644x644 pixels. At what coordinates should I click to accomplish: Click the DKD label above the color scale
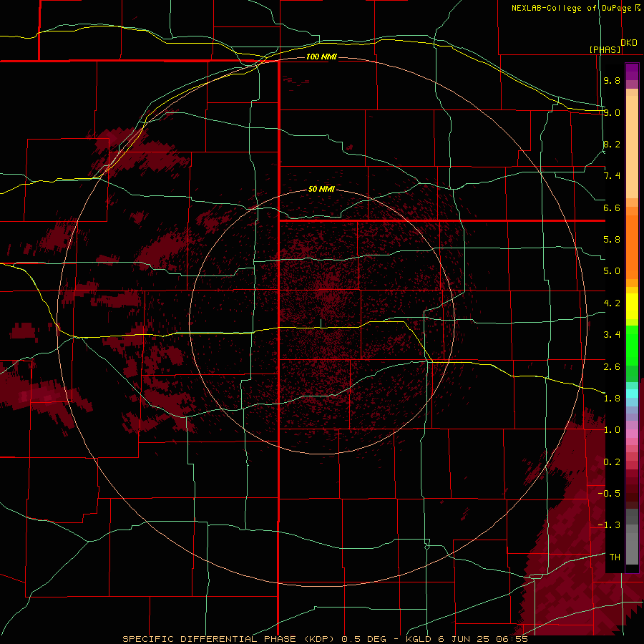pyautogui.click(x=629, y=42)
